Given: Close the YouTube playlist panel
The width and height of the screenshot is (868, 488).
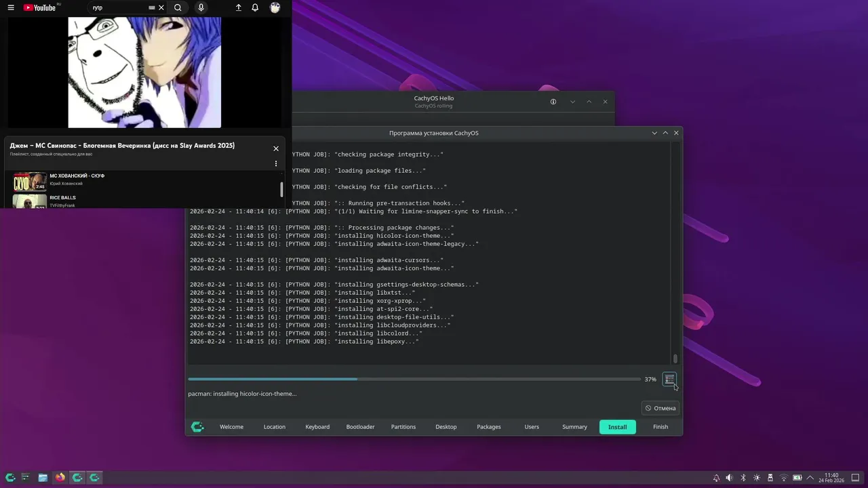Looking at the screenshot, I should (x=276, y=148).
